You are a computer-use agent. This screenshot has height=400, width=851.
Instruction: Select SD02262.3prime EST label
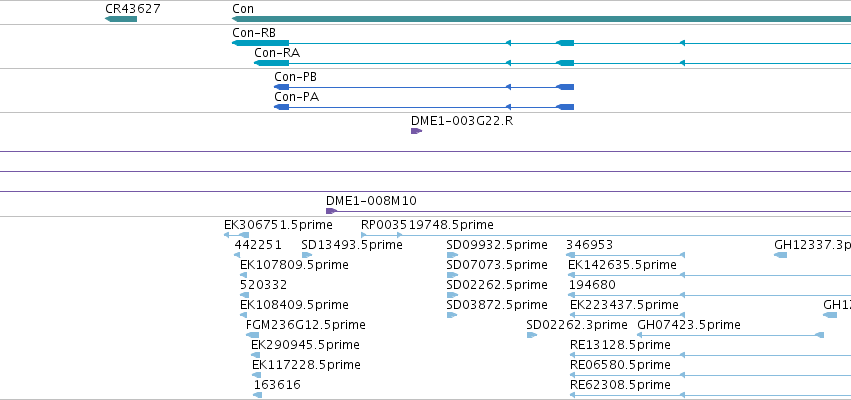pos(577,325)
